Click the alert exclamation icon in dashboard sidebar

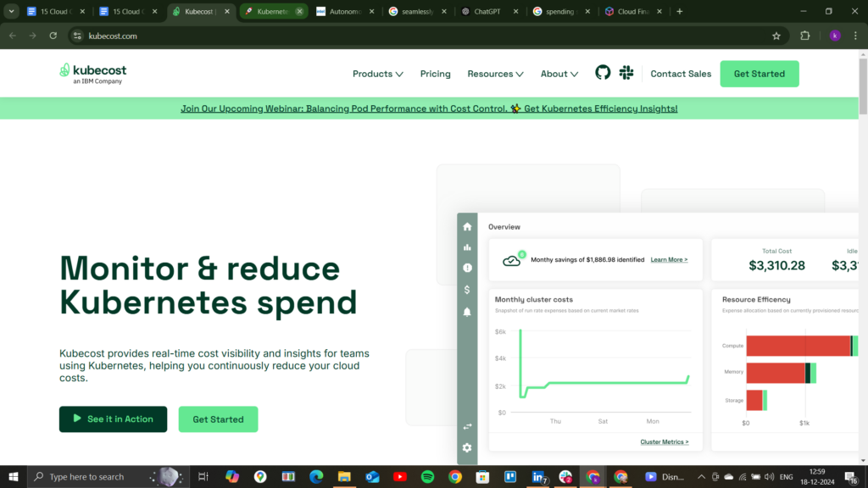(x=467, y=268)
